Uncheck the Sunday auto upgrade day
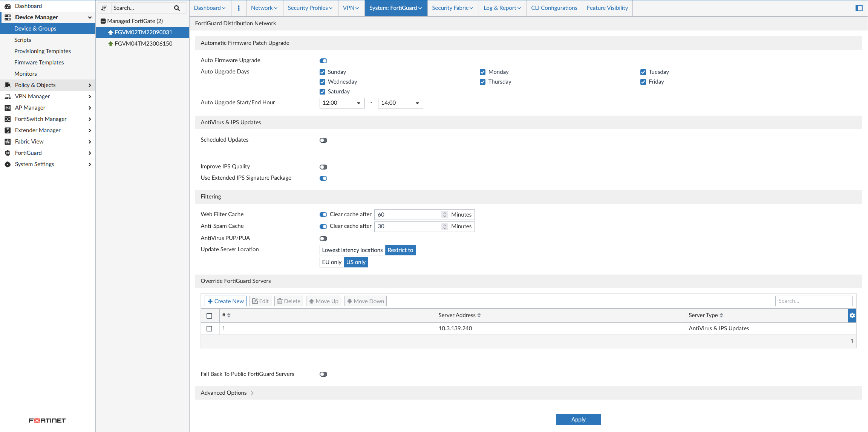The width and height of the screenshot is (868, 432). coord(322,72)
